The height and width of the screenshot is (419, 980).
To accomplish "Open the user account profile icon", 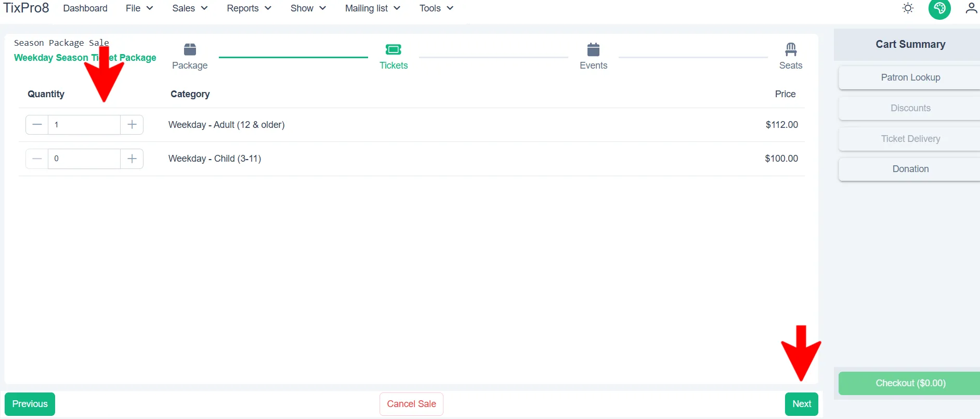I will (x=971, y=8).
